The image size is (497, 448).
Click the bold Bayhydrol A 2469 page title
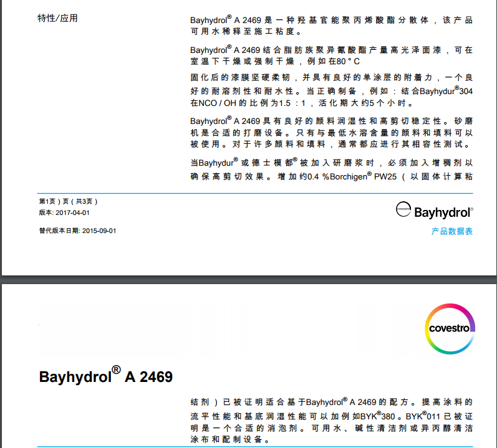tap(105, 376)
